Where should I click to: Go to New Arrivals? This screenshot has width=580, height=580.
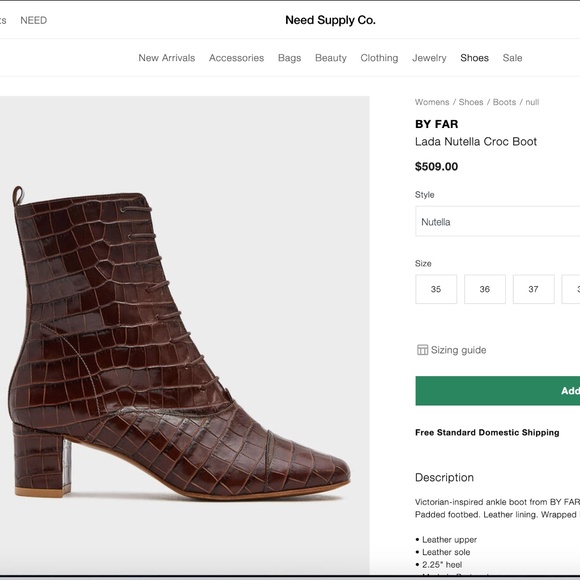coord(166,58)
